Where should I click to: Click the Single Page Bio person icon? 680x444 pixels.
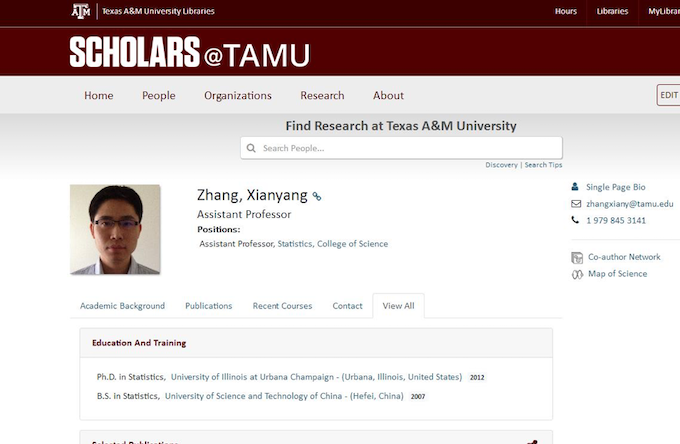click(x=575, y=187)
